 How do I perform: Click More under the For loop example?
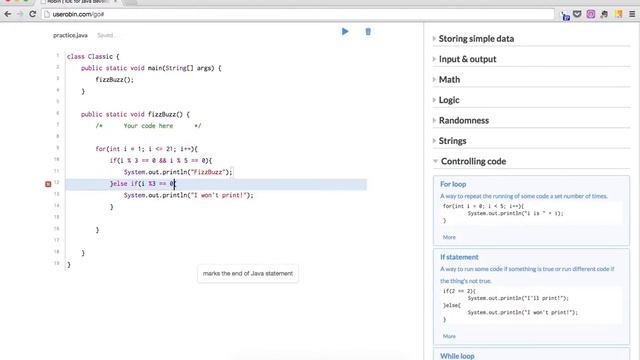point(449,237)
